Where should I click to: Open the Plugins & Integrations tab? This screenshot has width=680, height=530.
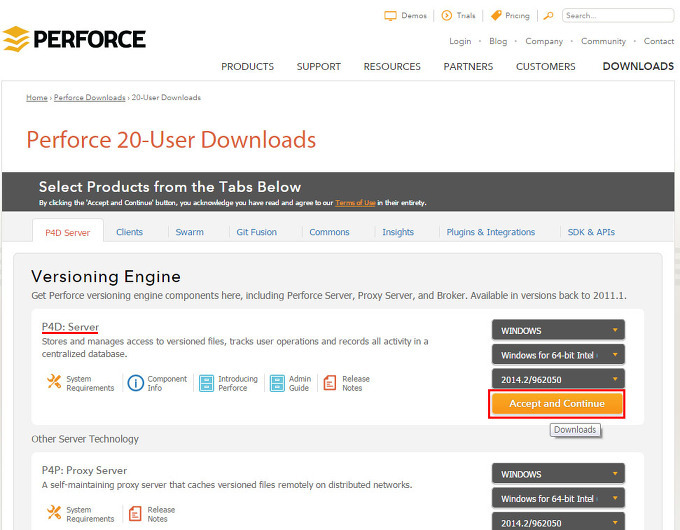490,232
